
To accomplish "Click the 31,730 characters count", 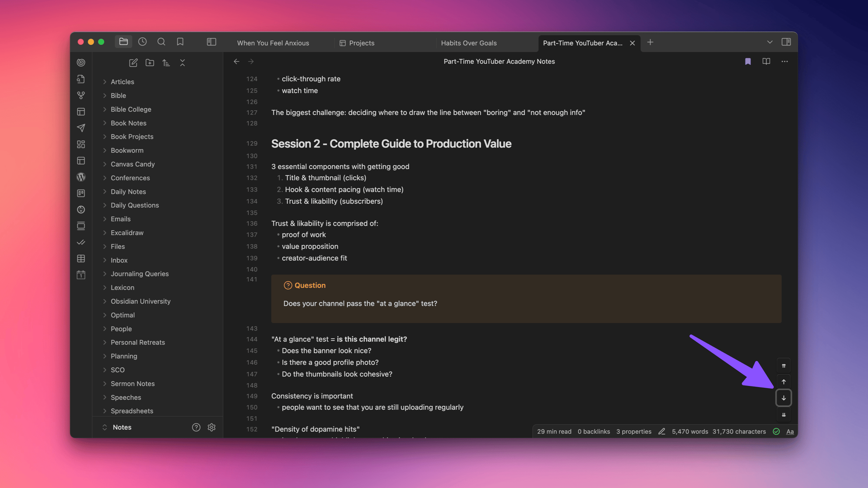I will click(x=739, y=431).
